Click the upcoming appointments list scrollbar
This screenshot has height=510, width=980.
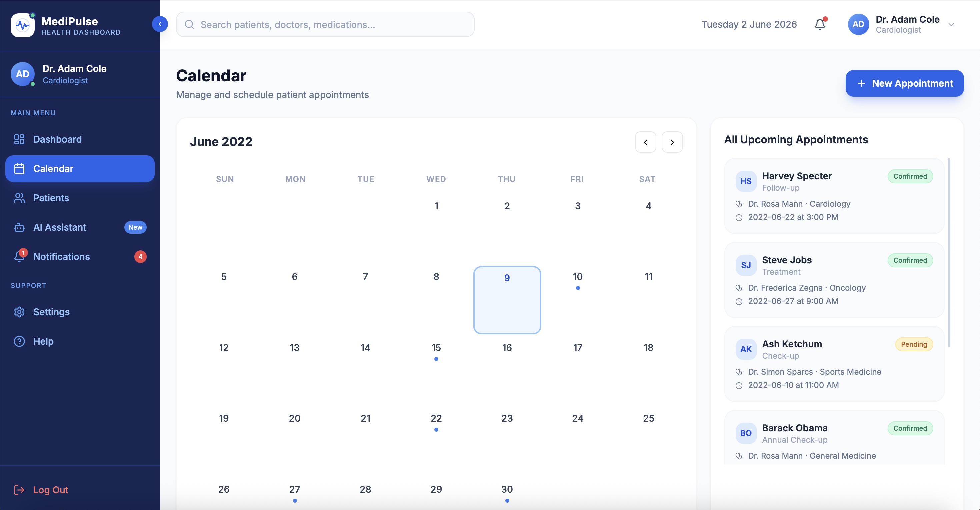(948, 253)
